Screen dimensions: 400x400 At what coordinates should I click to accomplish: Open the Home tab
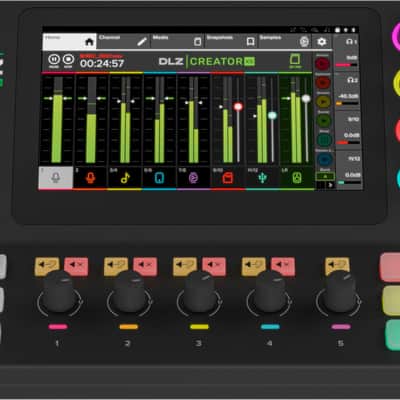coord(69,42)
